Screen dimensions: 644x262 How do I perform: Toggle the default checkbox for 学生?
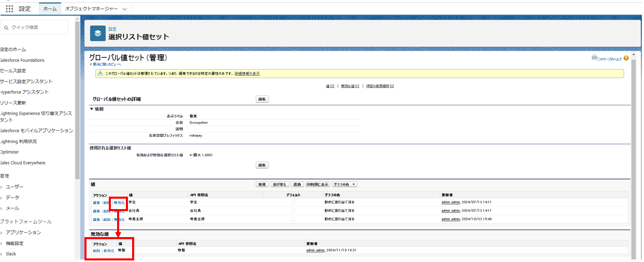293,202
